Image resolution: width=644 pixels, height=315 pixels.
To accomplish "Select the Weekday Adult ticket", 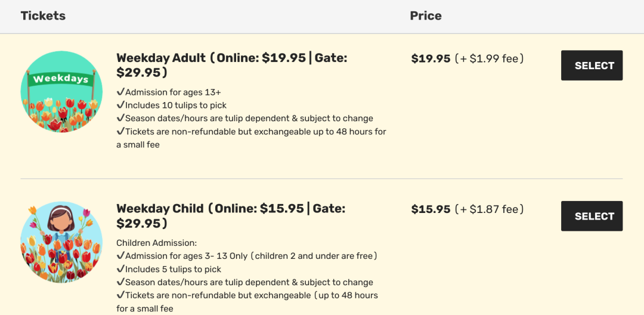I will 592,65.
